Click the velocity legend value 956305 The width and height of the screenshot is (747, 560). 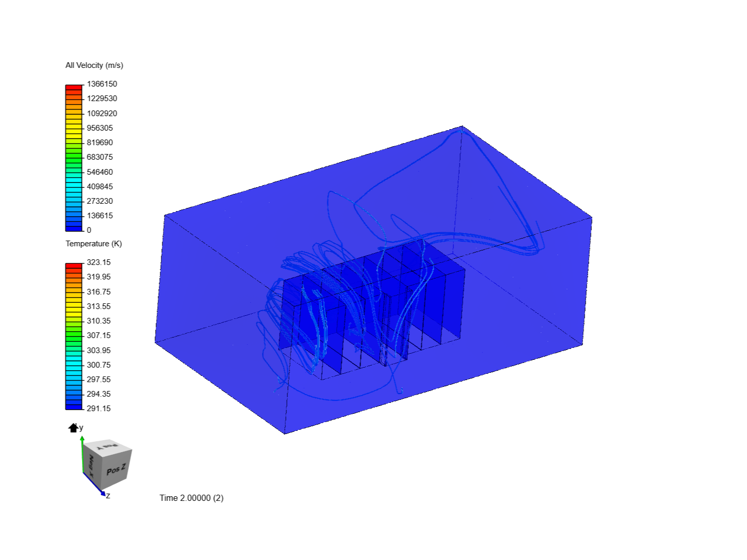[x=100, y=128]
